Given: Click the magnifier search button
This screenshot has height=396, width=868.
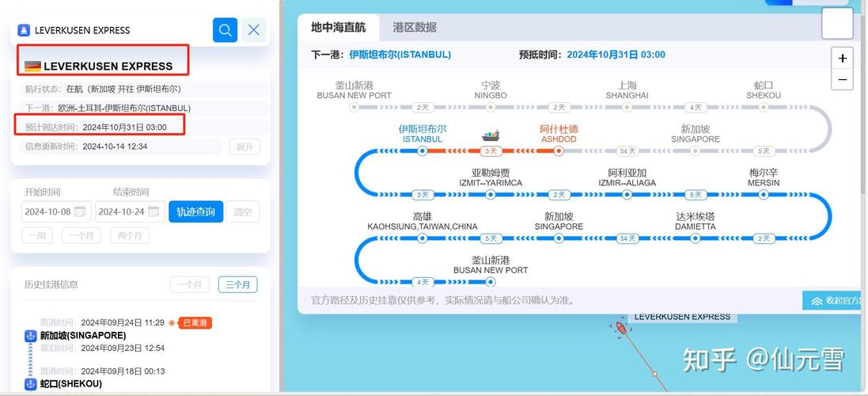Looking at the screenshot, I should point(225,30).
